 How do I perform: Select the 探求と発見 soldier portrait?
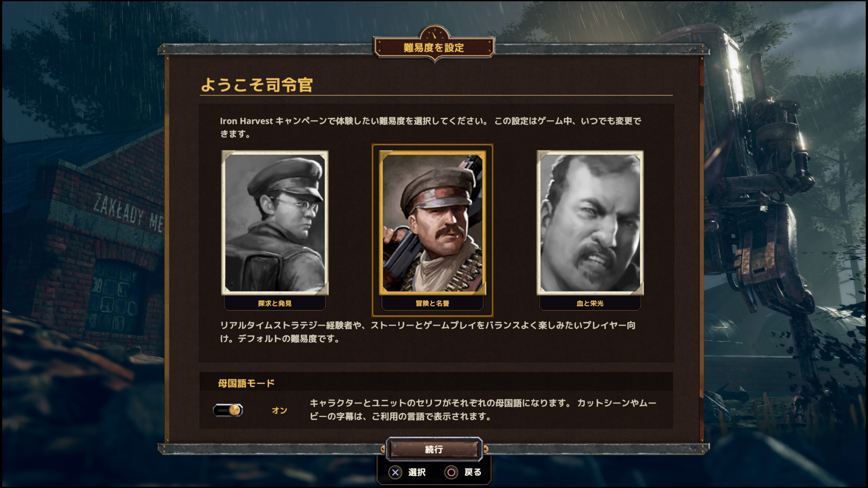coord(275,223)
